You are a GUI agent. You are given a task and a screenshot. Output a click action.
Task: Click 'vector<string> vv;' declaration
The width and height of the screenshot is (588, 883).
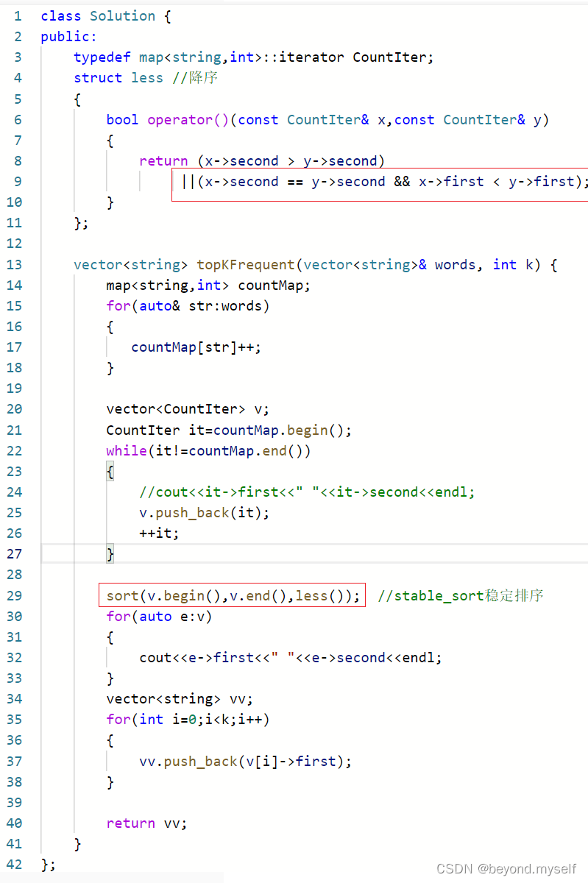tap(180, 698)
